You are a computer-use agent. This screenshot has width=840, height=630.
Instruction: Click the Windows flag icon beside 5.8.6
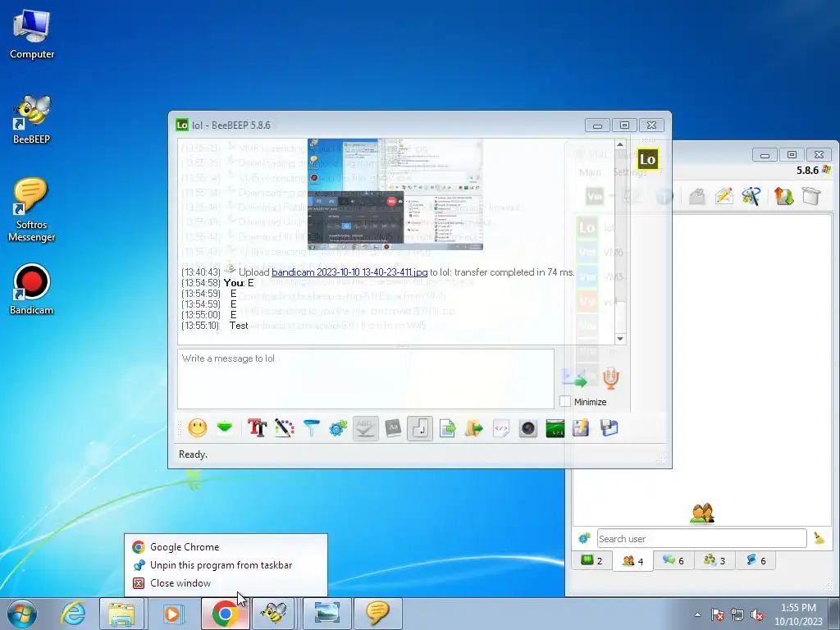click(827, 170)
